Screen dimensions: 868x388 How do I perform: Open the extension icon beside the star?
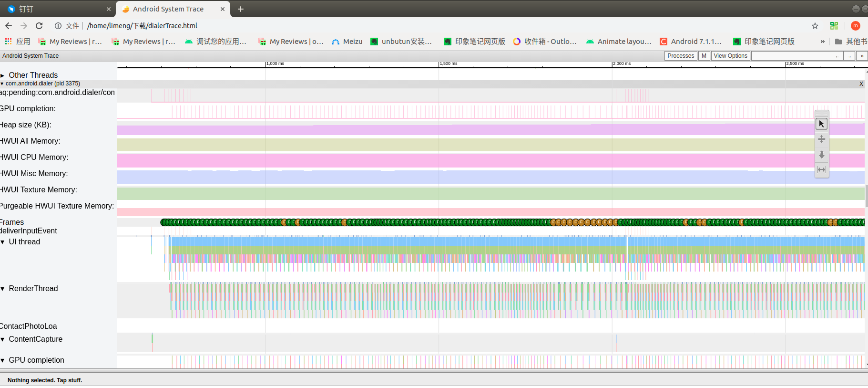tap(834, 26)
